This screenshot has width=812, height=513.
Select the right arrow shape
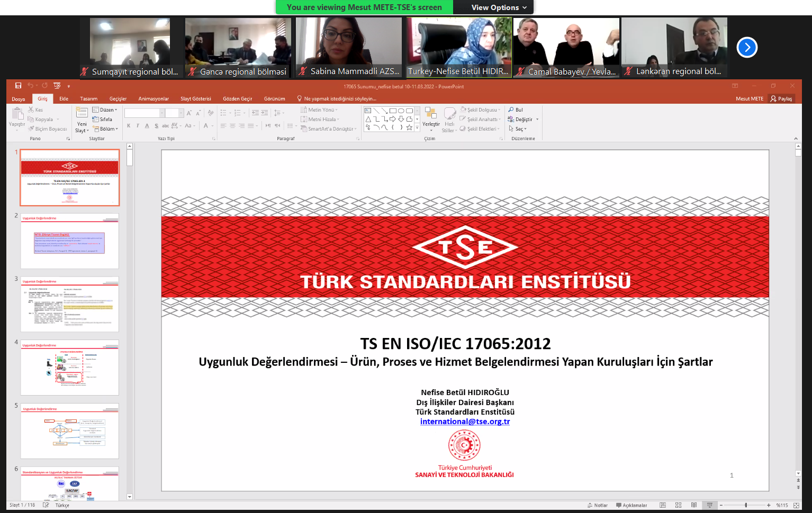coord(393,119)
